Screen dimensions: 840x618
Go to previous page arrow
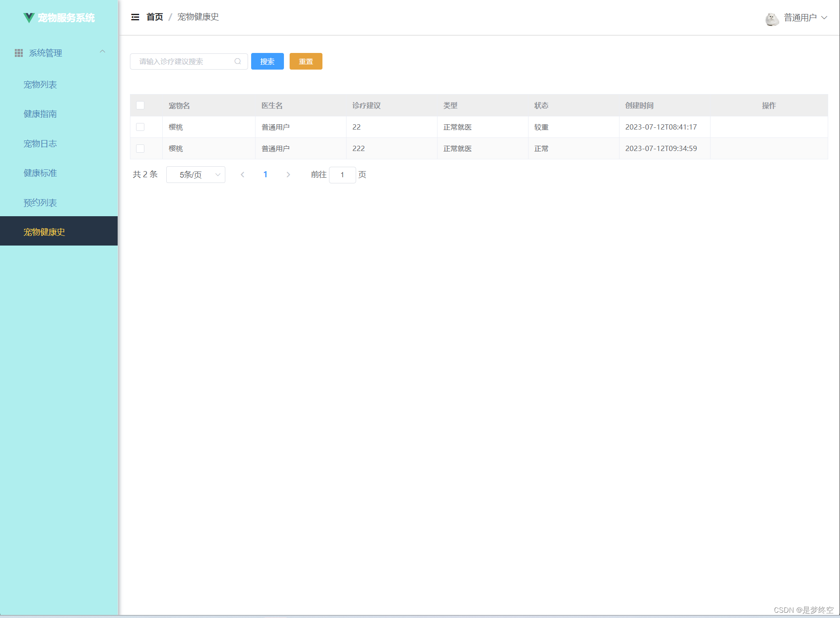tap(242, 175)
